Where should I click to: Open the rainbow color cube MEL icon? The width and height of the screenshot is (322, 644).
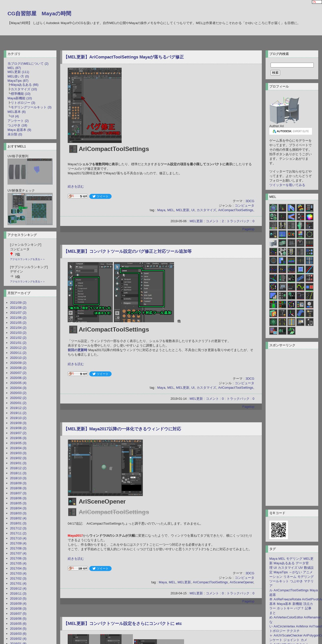point(309,217)
